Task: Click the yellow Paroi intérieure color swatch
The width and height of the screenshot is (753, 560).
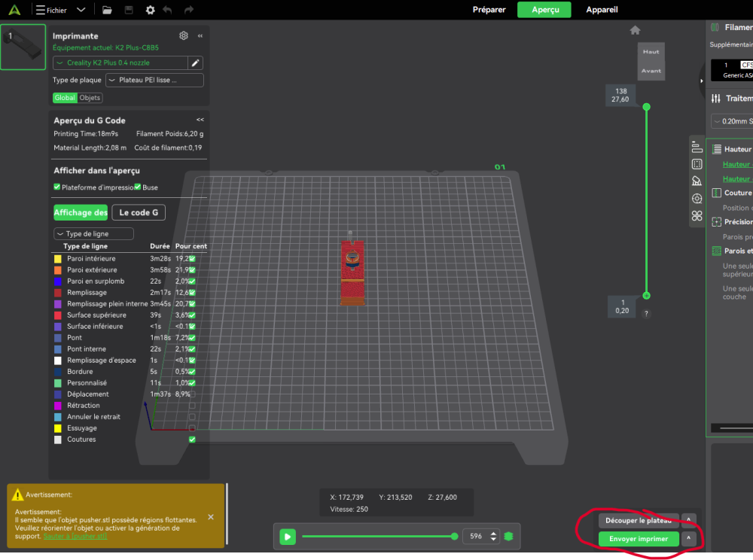Action: [58, 259]
